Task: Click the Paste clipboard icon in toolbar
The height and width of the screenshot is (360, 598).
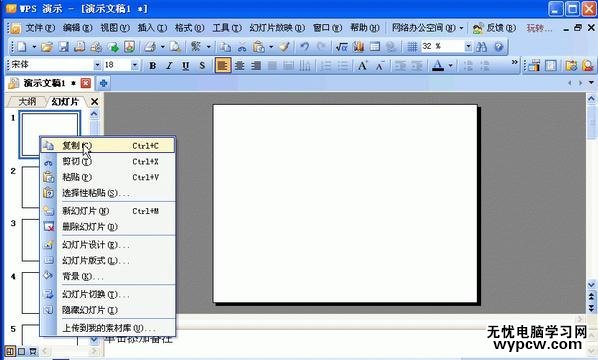Action: (x=259, y=47)
